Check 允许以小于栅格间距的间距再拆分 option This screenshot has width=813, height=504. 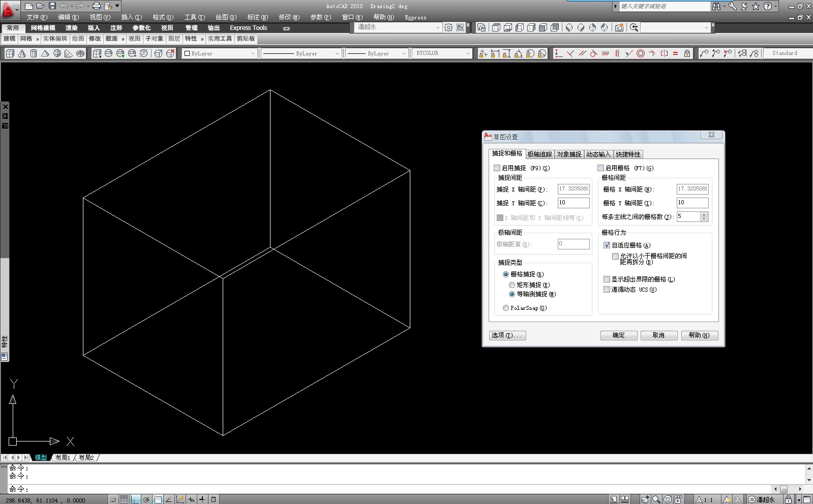pyautogui.click(x=615, y=256)
